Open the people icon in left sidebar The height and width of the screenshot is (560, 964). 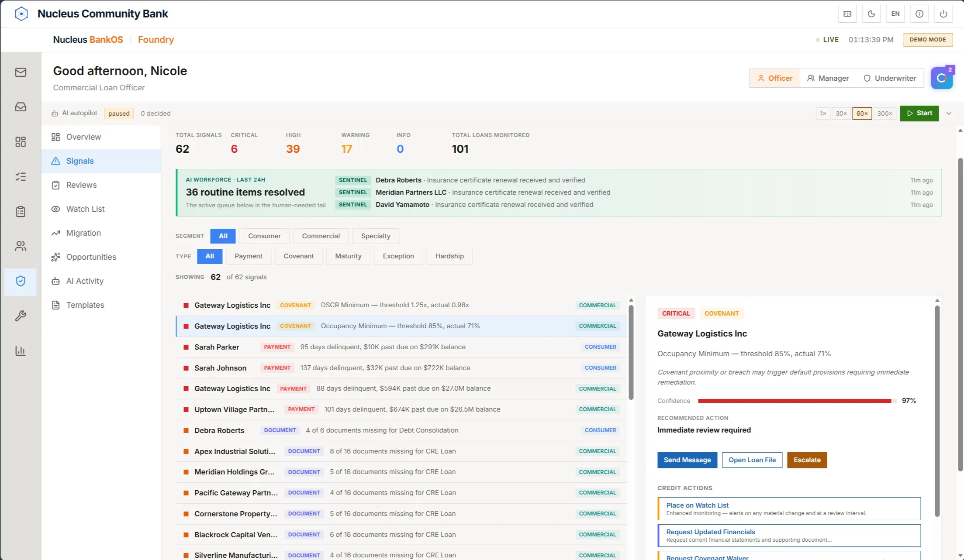21,246
